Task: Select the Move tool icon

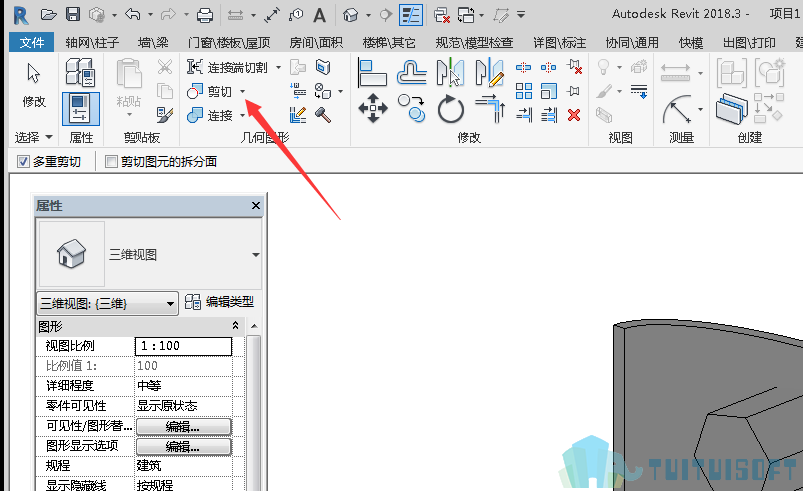Action: pyautogui.click(x=373, y=108)
